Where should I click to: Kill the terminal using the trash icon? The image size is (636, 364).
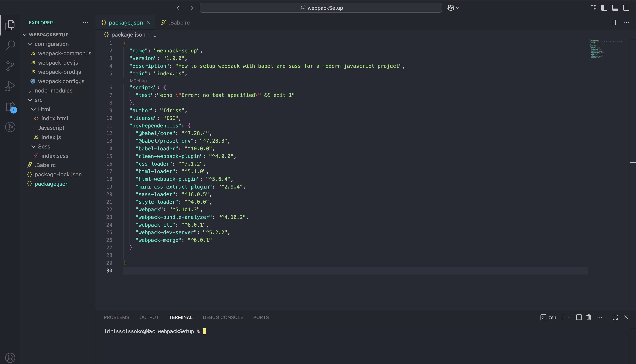click(589, 317)
